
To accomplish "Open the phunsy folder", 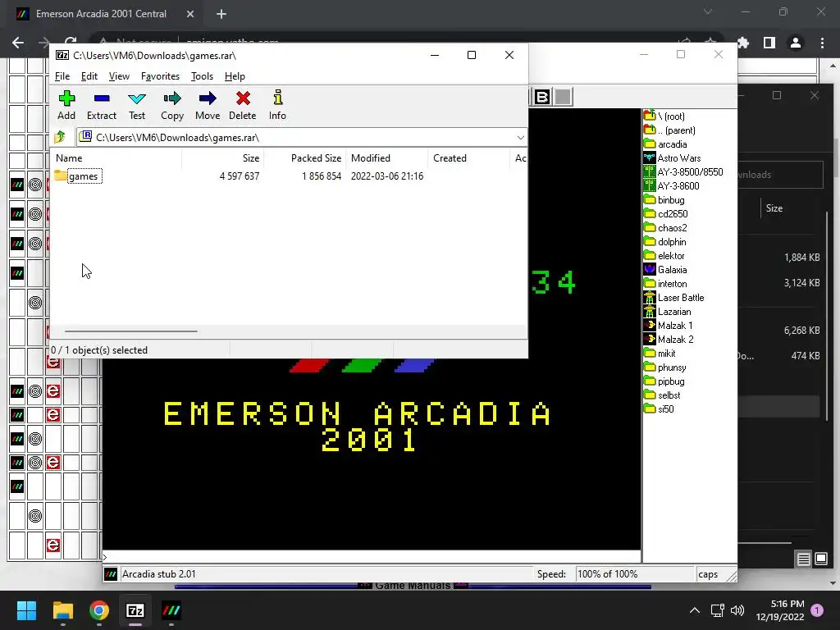I will tap(665, 367).
